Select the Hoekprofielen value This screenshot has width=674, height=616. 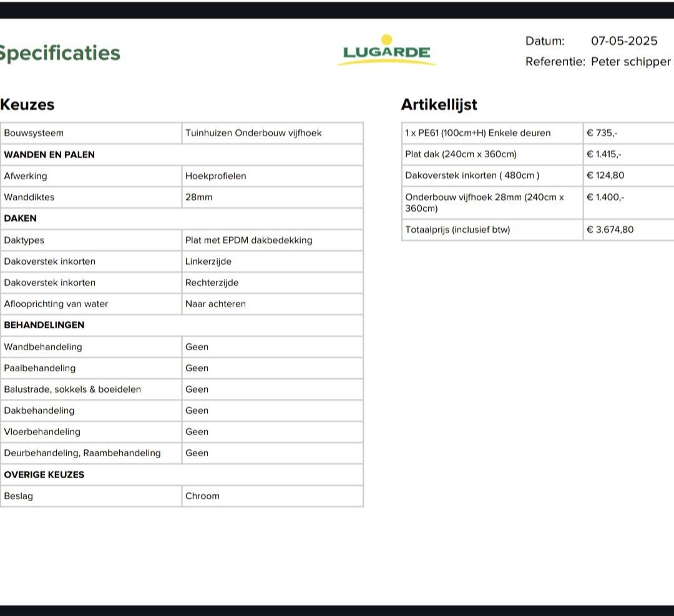(215, 176)
